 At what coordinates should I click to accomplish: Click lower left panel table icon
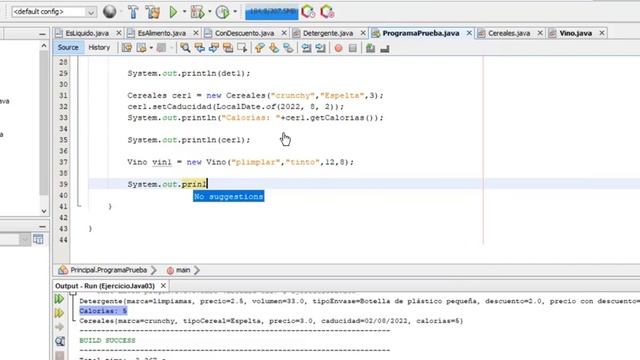point(38,239)
